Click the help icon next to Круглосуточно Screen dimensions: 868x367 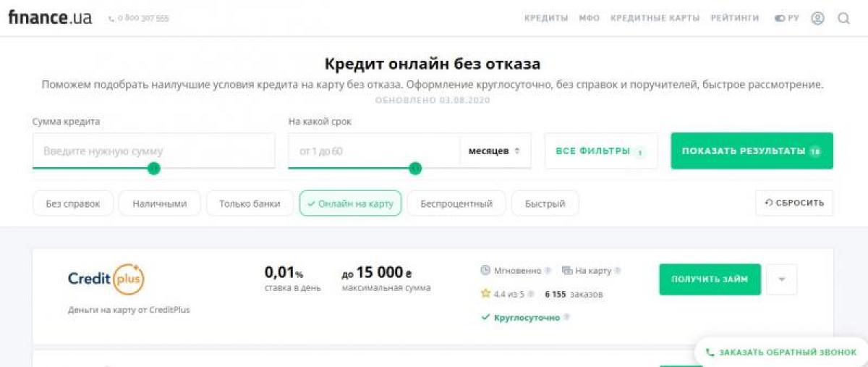(x=566, y=317)
